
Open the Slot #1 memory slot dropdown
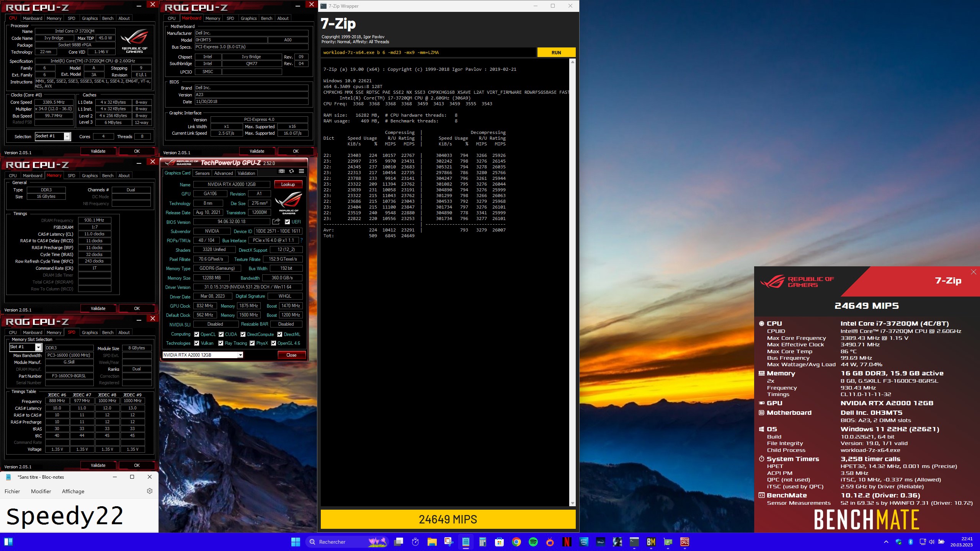(x=38, y=347)
